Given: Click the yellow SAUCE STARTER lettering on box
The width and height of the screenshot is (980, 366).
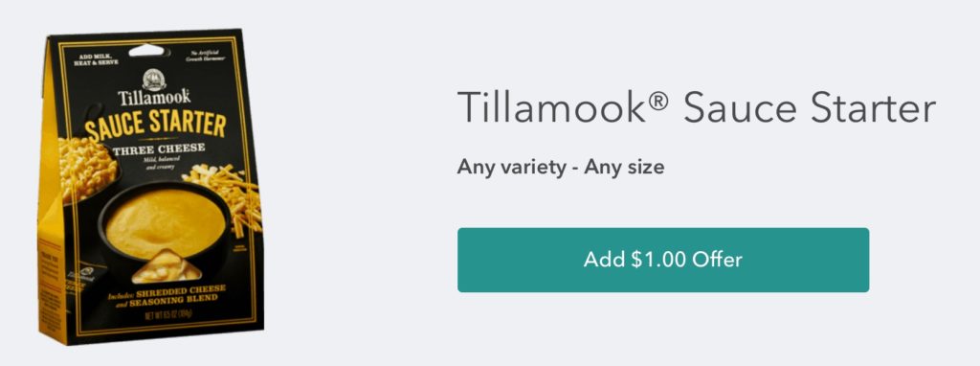Looking at the screenshot, I should [155, 126].
